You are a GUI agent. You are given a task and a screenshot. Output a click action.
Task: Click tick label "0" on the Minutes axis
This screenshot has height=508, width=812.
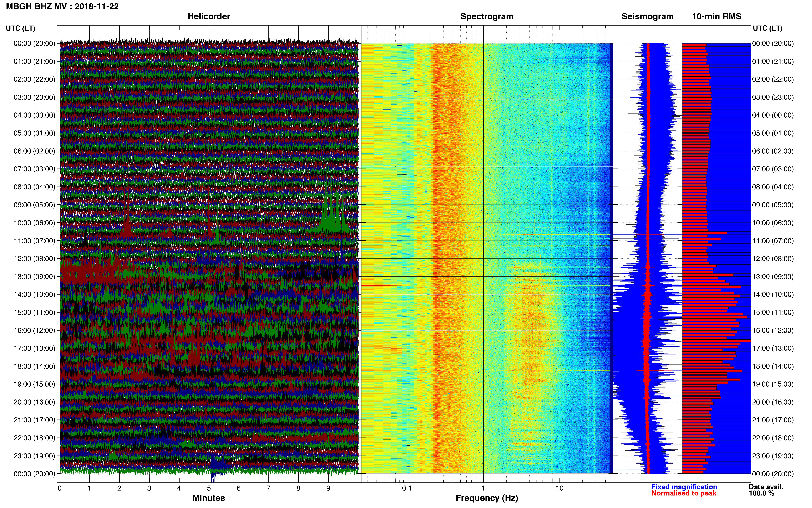(x=59, y=488)
